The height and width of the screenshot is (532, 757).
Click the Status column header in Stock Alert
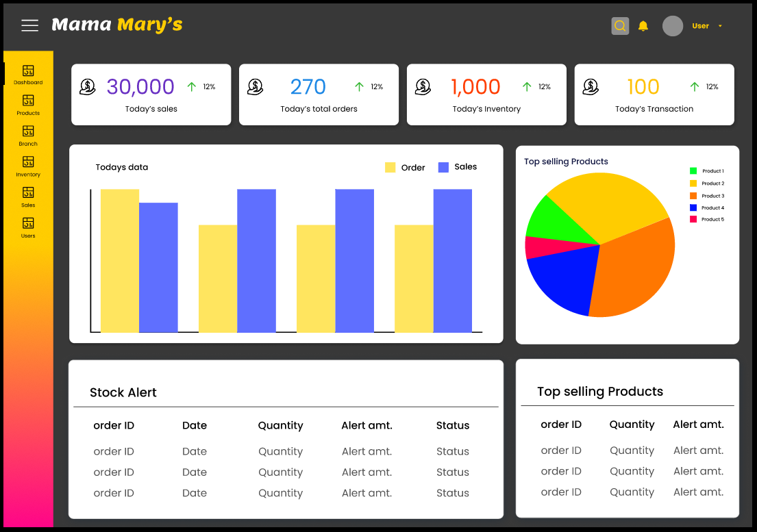pos(453,426)
